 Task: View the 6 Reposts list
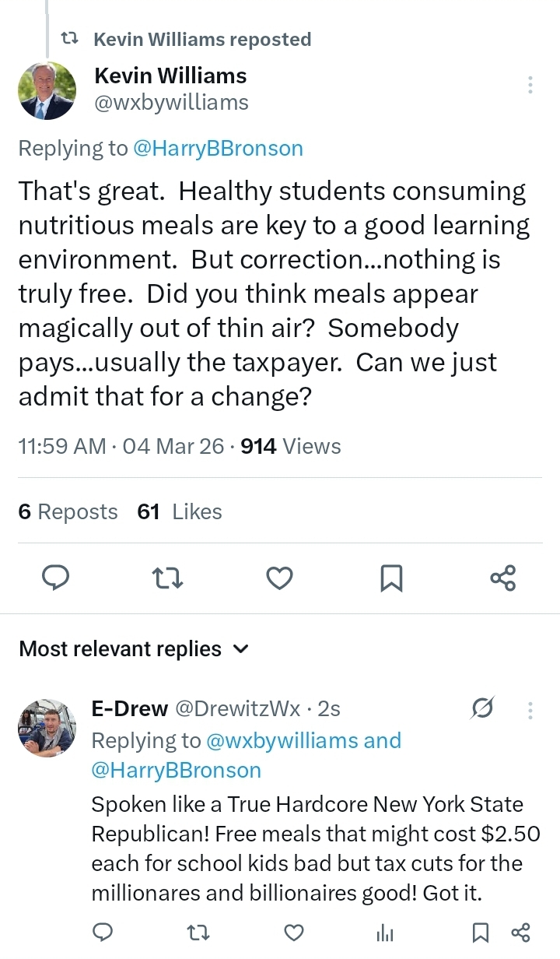pos(68,511)
